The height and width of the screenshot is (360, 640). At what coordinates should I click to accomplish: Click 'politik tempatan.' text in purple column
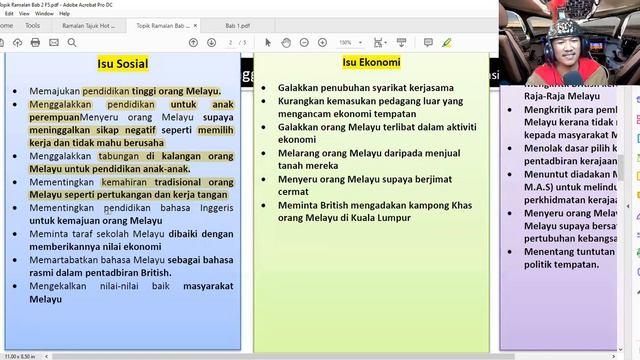tap(561, 264)
